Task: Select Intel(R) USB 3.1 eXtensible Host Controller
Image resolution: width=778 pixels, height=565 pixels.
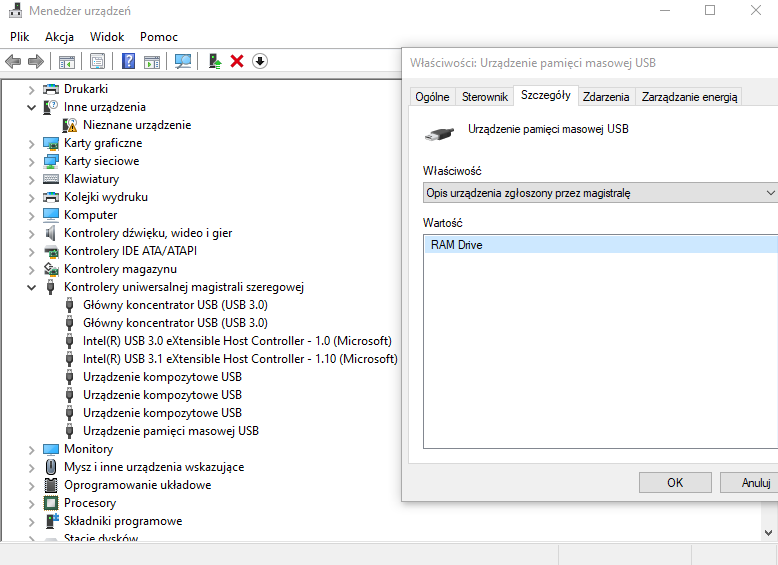Action: (240, 359)
